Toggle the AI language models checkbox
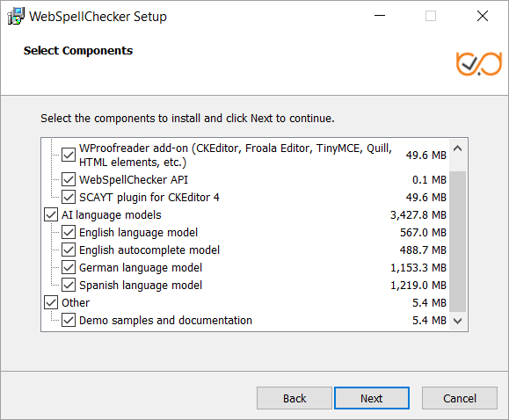This screenshot has width=509, height=420. [51, 214]
